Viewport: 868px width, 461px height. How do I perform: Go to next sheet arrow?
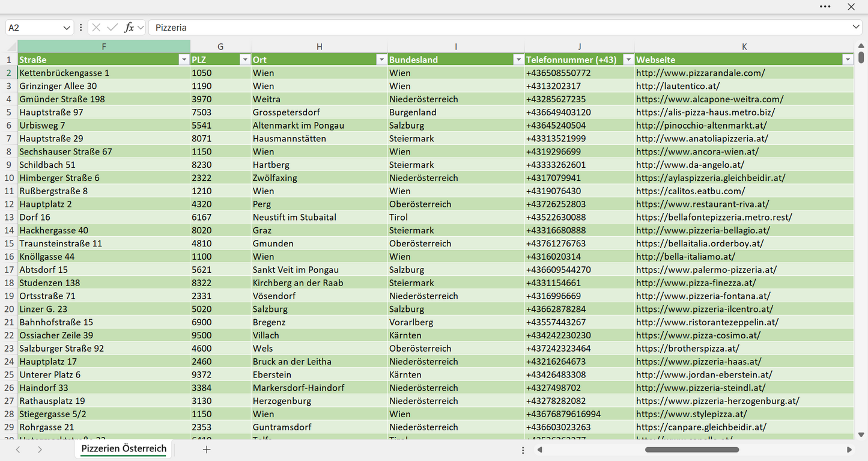point(40,449)
